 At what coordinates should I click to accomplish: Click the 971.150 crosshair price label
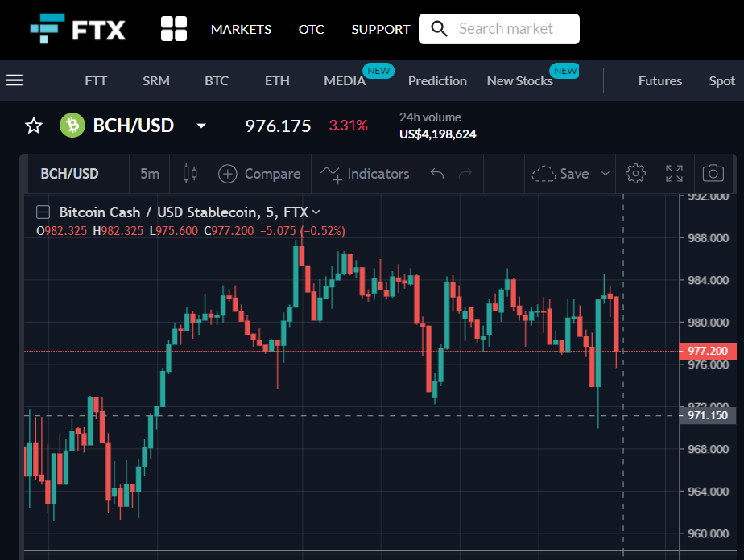[708, 415]
